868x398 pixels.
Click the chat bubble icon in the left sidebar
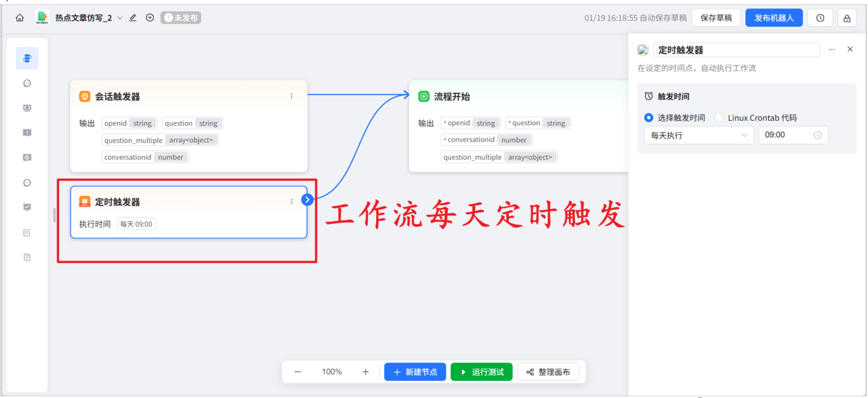coord(27,83)
